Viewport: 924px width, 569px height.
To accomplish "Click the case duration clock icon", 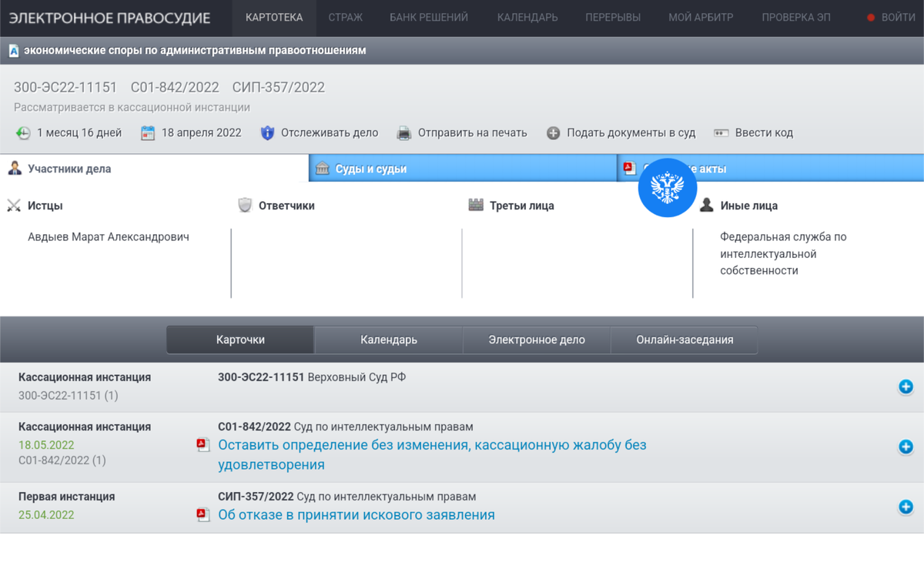I will (23, 133).
